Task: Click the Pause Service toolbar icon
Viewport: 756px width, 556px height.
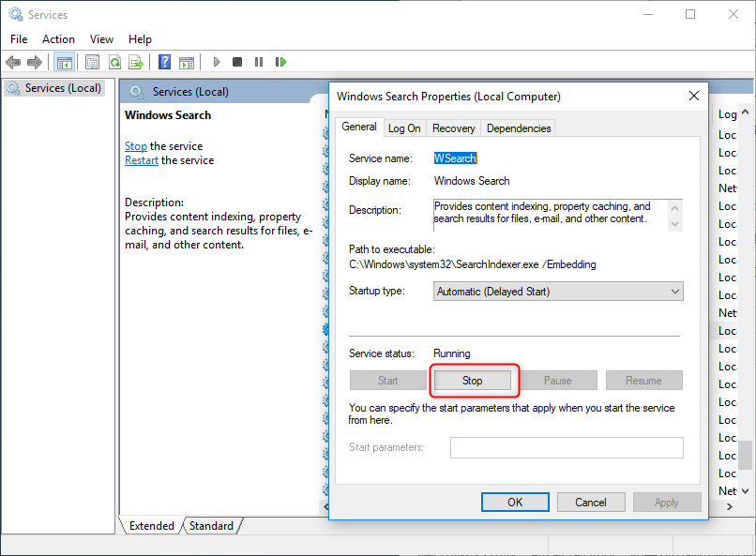Action: [259, 62]
